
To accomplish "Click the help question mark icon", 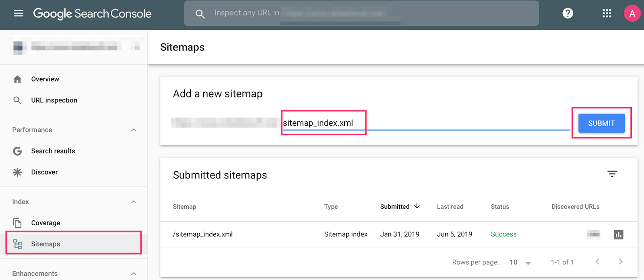I will click(568, 13).
